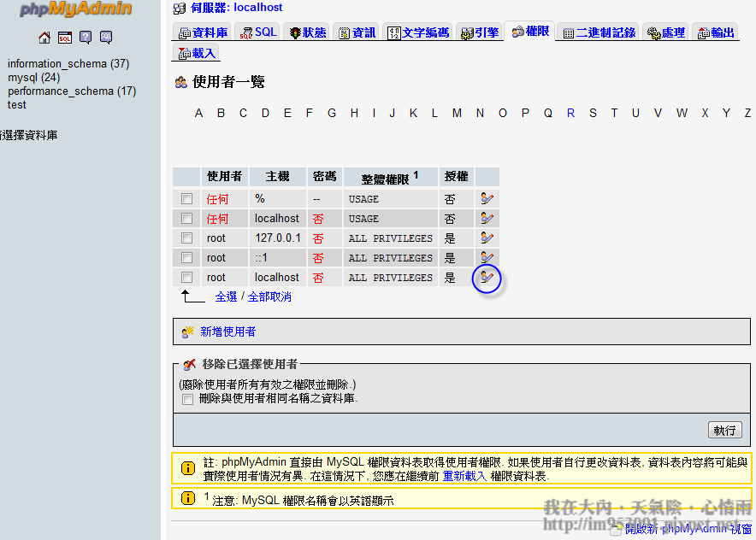Click the 新增使用者 link
The height and width of the screenshot is (540, 756).
tap(227, 332)
